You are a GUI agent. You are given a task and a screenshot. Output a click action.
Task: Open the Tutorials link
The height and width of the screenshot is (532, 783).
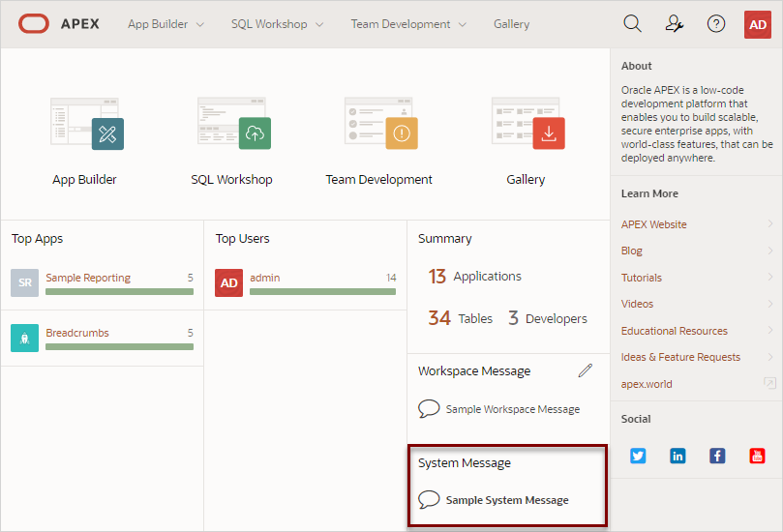[641, 278]
